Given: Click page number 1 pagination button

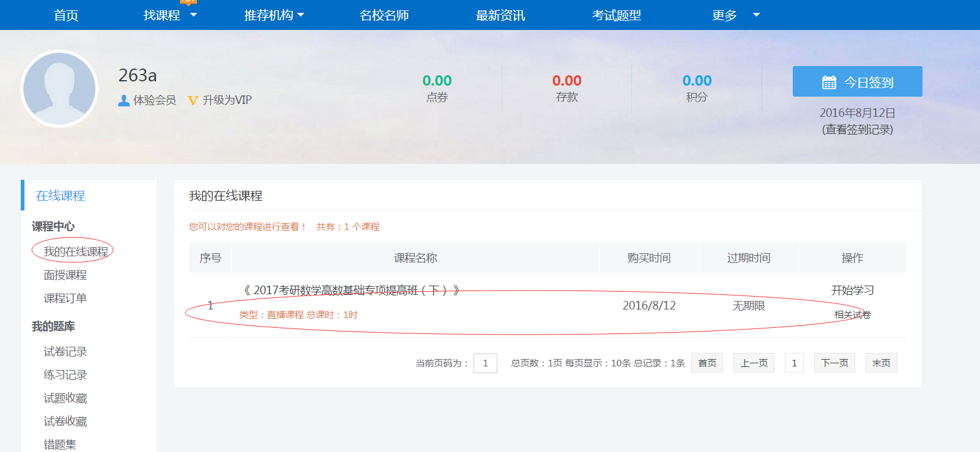Looking at the screenshot, I should [x=794, y=363].
